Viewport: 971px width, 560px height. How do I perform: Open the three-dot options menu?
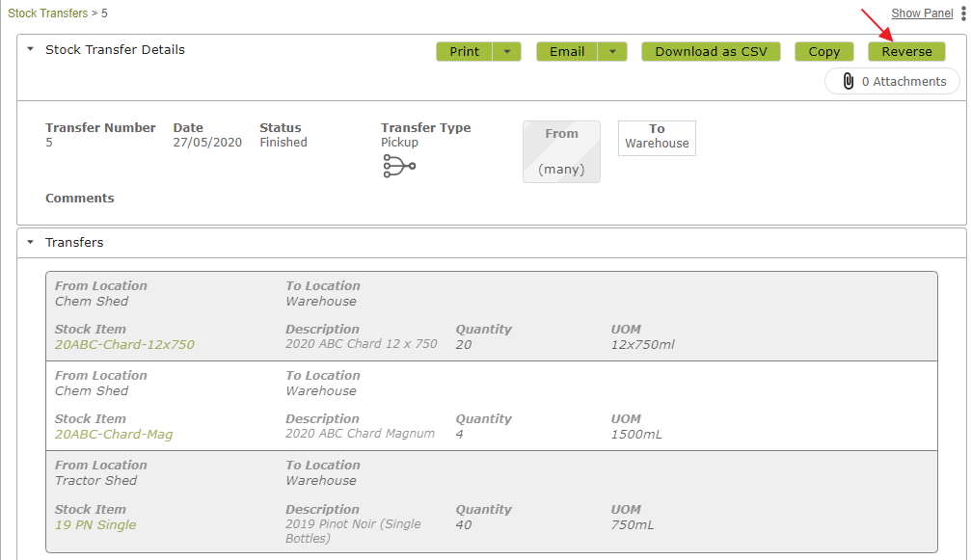963,13
